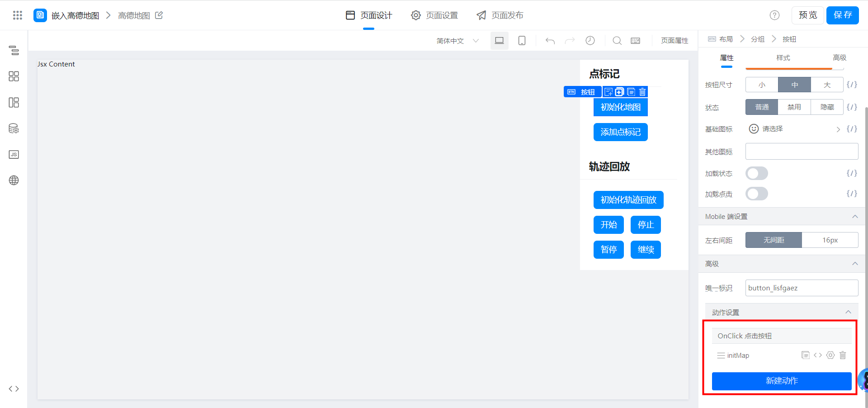Image resolution: width=868 pixels, height=408 pixels.
Task: Switch to mobile phone preview icon
Action: click(522, 41)
